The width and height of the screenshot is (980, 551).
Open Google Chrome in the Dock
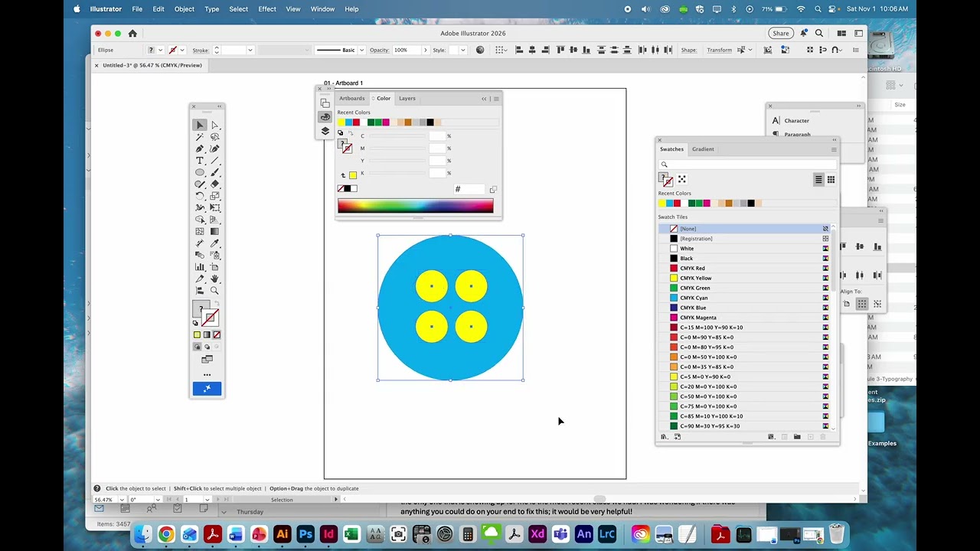(x=166, y=534)
